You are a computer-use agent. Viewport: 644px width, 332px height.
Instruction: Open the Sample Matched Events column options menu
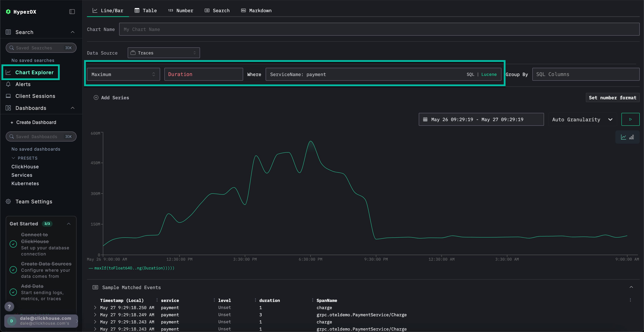click(x=630, y=300)
